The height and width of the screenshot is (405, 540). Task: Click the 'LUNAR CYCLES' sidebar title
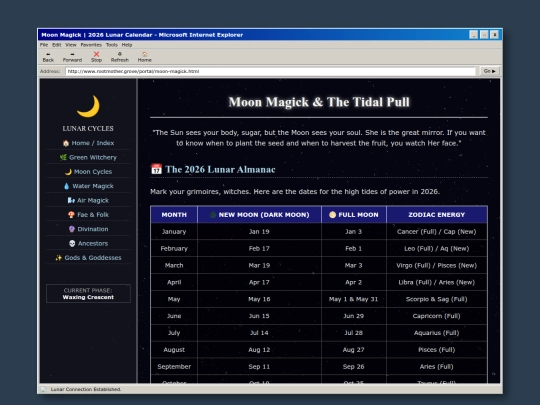[x=88, y=128]
